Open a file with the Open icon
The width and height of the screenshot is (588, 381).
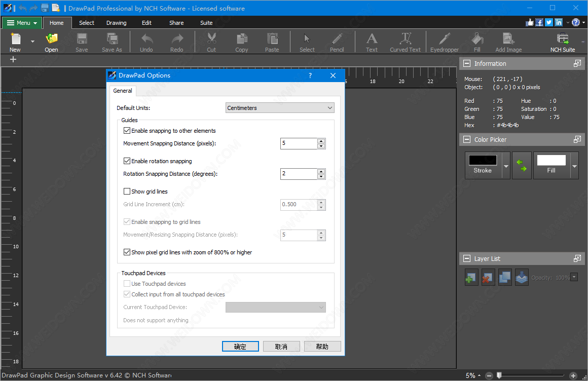pos(51,39)
